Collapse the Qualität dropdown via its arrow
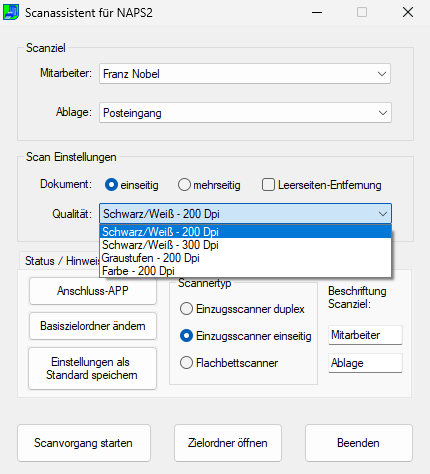Viewport: 430px width, 474px height. pyautogui.click(x=383, y=214)
